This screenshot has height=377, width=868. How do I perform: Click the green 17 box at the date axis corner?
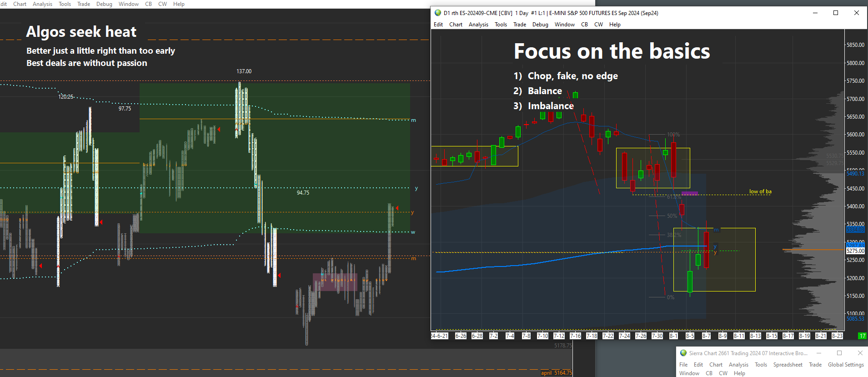click(863, 336)
